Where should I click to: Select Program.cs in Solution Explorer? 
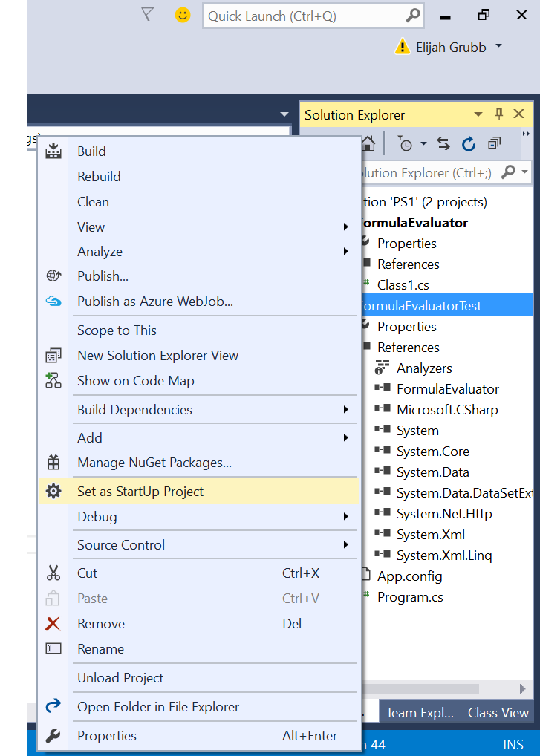click(x=410, y=597)
